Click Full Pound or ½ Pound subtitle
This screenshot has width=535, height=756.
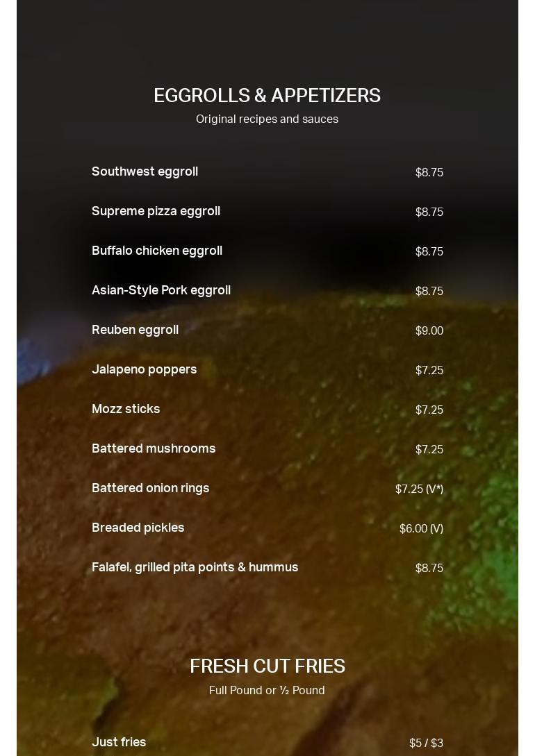(x=267, y=691)
